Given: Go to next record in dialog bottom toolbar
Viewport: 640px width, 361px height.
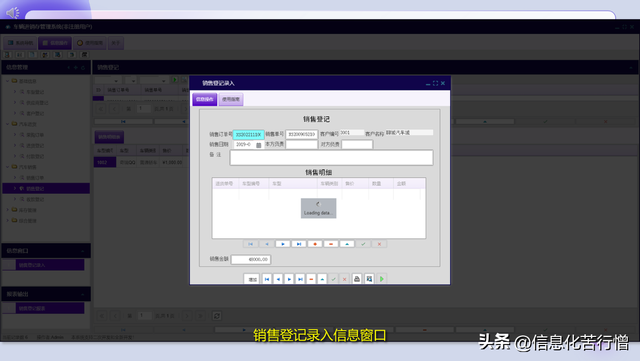Looking at the screenshot, I should [x=289, y=279].
